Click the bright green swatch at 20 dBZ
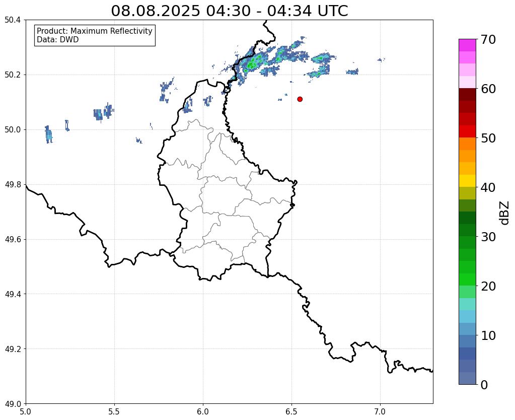Screen dimensions: 515x420 (x=467, y=279)
